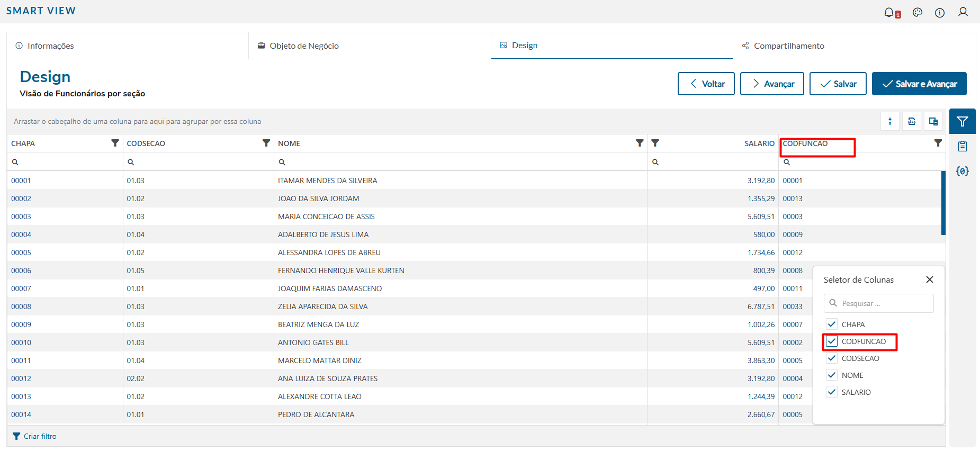Select cell ITAMAR MENDES DA SILVEIRA
980x451 pixels.
tap(461, 181)
